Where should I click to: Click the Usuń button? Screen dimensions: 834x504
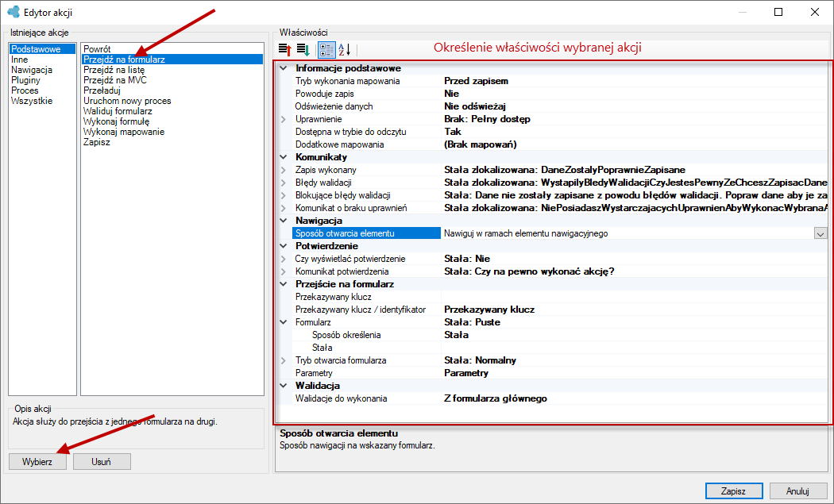(101, 461)
